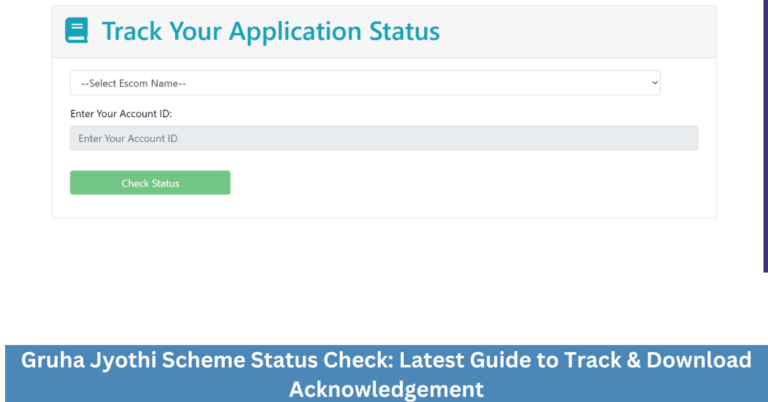Open the Select Escom Name dropdown
Image resolution: width=768 pixels, height=402 pixels.
click(364, 83)
